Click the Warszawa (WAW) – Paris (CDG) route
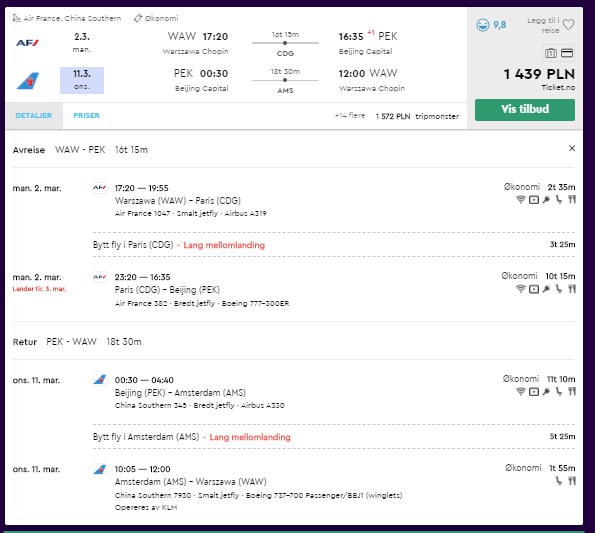Viewport: 595px width, 533px height. pos(178,200)
